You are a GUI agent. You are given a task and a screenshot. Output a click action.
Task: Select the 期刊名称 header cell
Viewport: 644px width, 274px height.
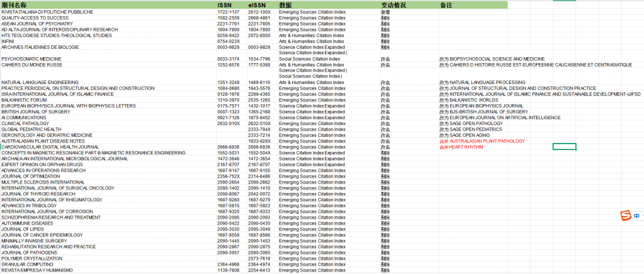(x=109, y=5)
